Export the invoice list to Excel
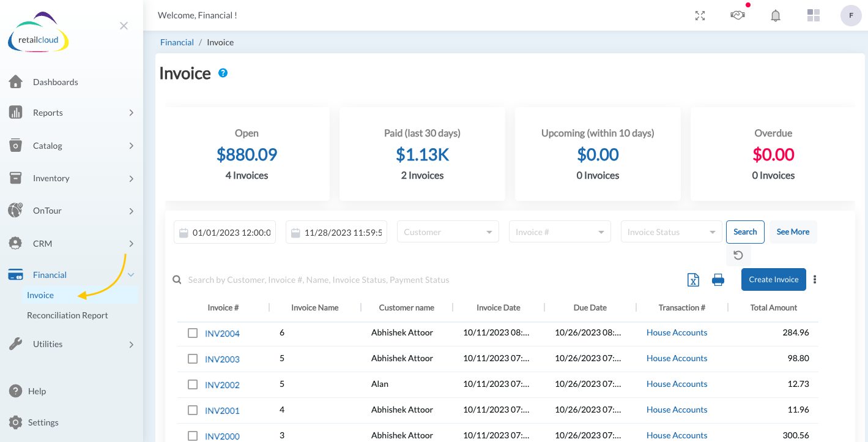This screenshot has width=868, height=442. (x=693, y=279)
